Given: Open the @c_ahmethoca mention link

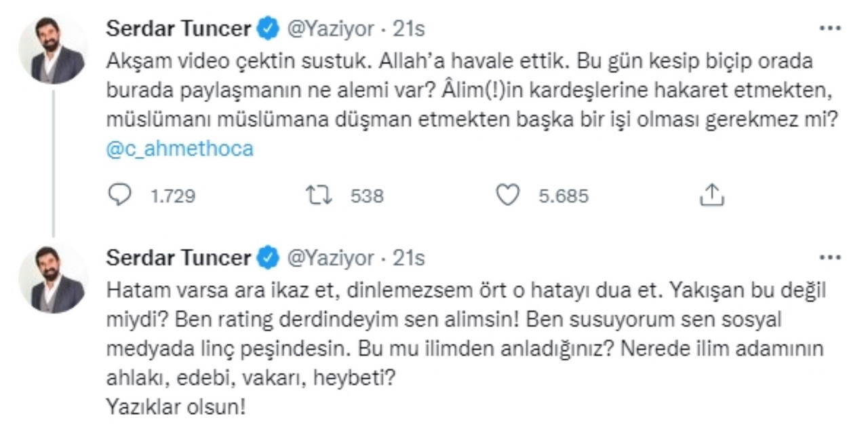Looking at the screenshot, I should (180, 149).
